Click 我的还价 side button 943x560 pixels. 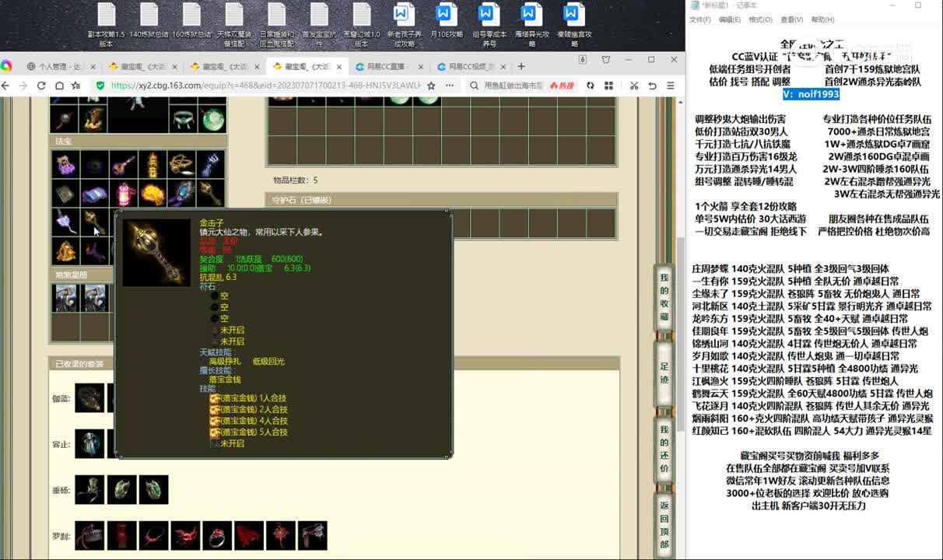pos(664,450)
